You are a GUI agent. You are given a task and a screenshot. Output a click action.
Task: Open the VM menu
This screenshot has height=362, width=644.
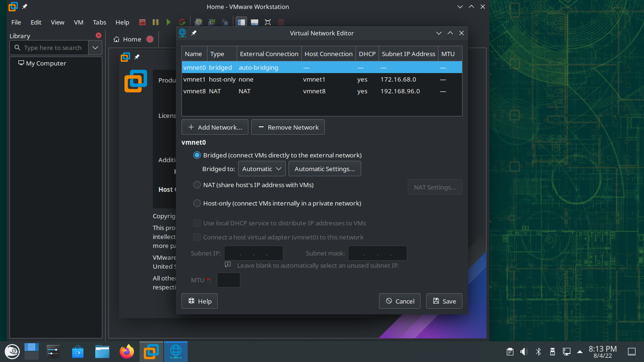point(79,22)
